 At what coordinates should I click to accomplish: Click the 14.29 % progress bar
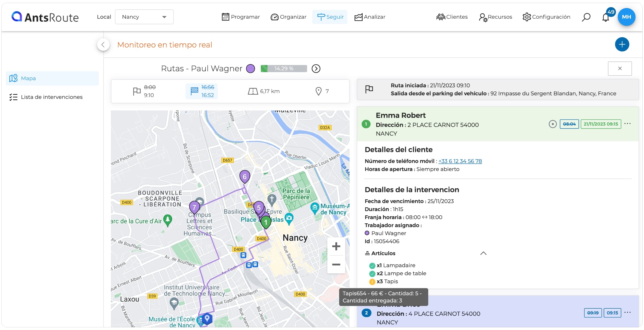click(284, 69)
